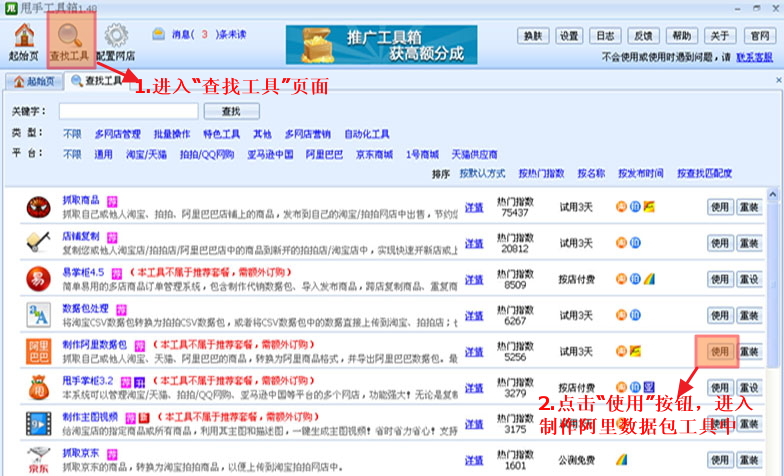Open the 设置 settings button
784x476 pixels.
[569, 36]
